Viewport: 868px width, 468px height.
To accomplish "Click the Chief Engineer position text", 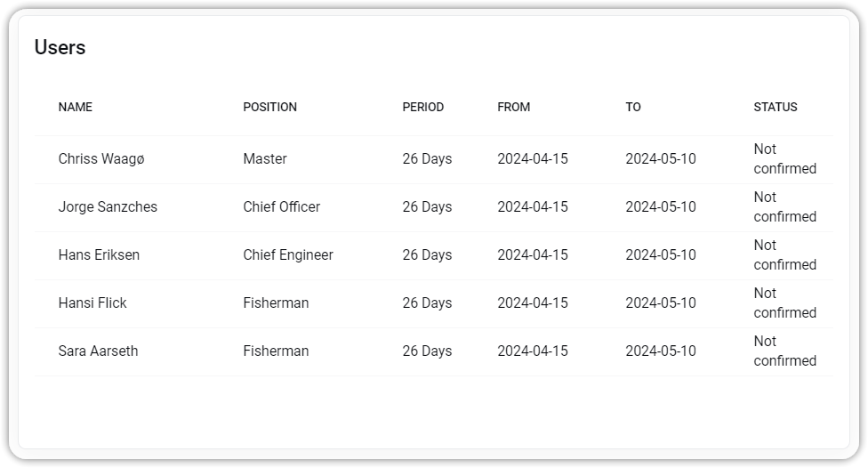I will pyautogui.click(x=288, y=255).
